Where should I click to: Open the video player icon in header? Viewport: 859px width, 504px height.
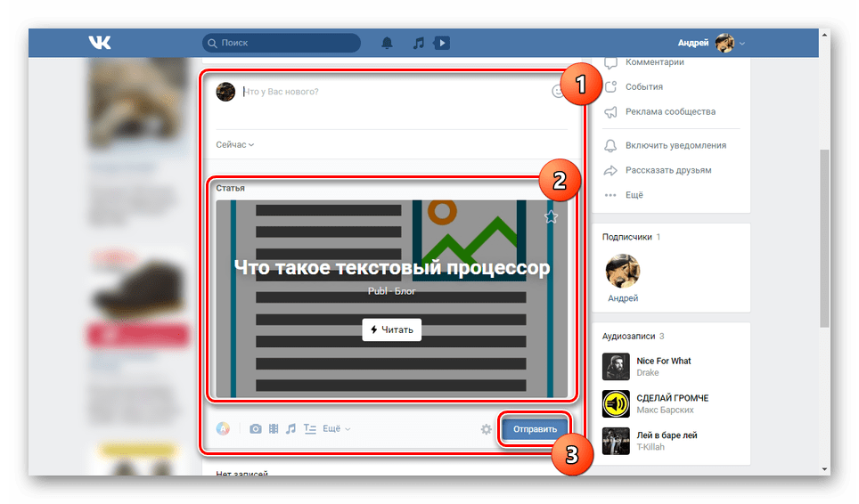[442, 43]
